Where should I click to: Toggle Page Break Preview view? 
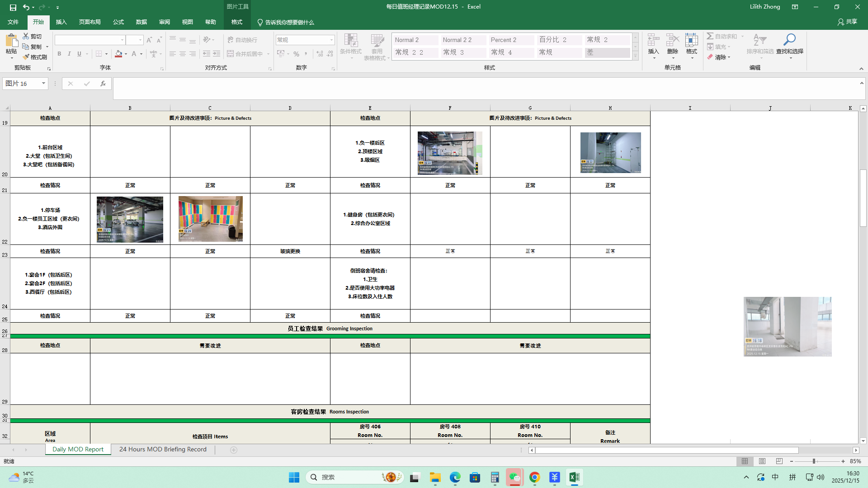pyautogui.click(x=779, y=461)
